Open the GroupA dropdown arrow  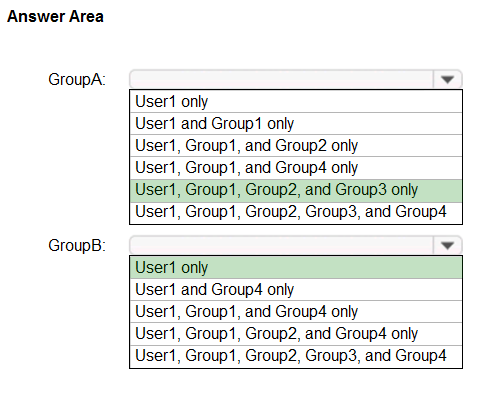coord(447,79)
